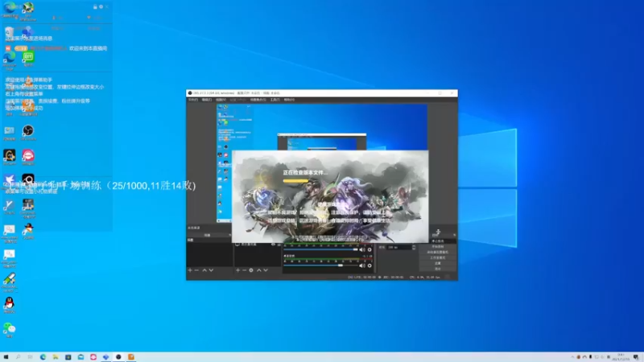The image size is (644, 362).
Task: Enable studio mode in OBS controls
Action: point(438,257)
